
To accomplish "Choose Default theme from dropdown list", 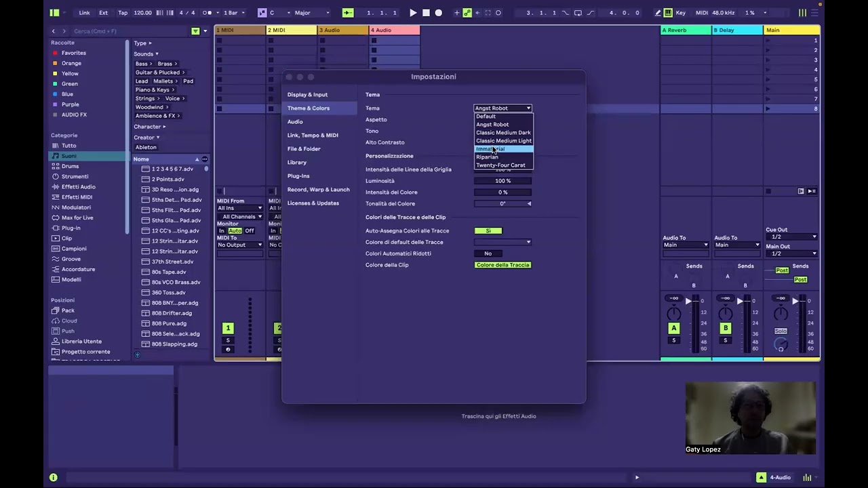I will tap(503, 117).
